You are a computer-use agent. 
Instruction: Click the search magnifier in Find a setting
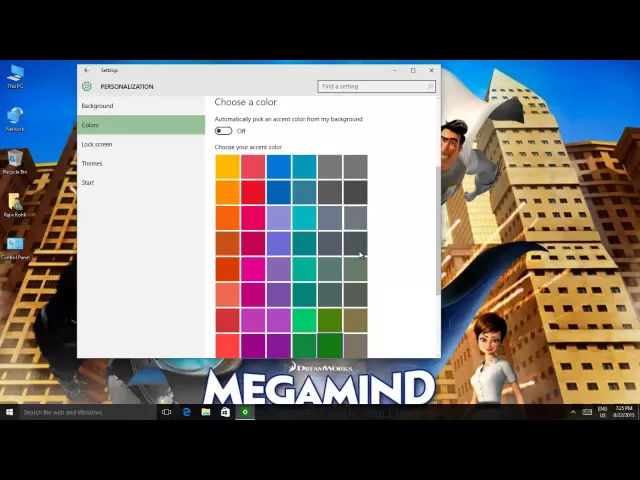pos(430,87)
